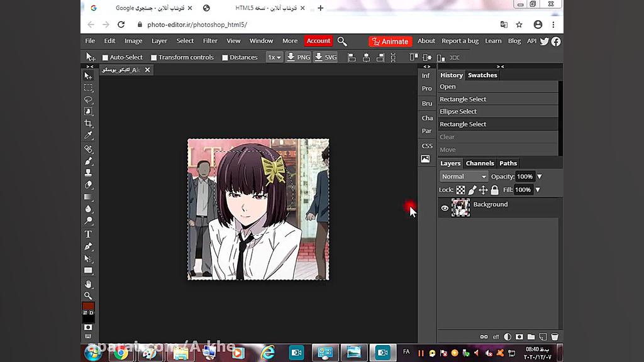Select the Spot Healing Brush tool

(x=88, y=149)
